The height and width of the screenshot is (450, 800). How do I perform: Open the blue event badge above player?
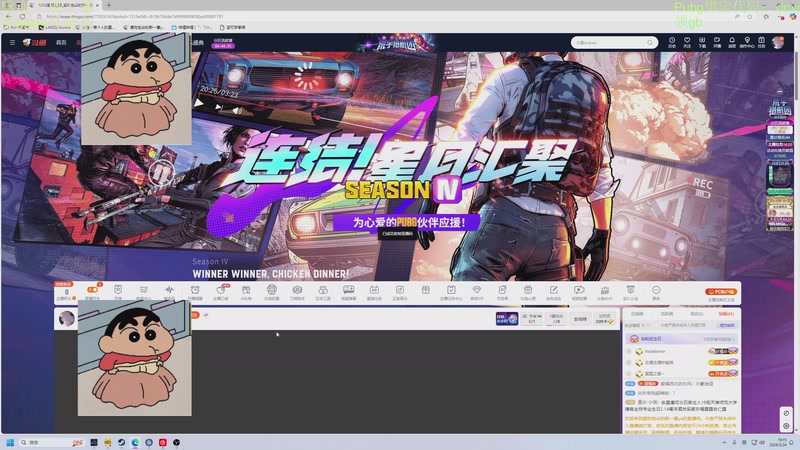coord(507,319)
